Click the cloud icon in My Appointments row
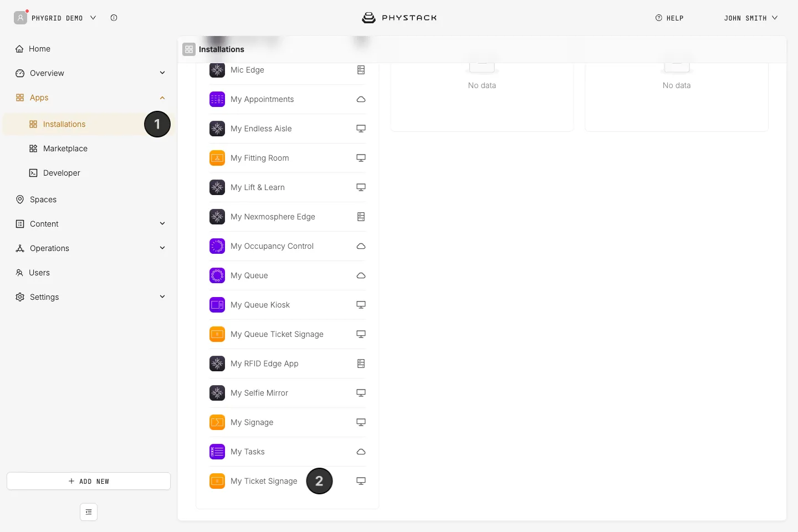The width and height of the screenshot is (798, 532). (x=361, y=99)
